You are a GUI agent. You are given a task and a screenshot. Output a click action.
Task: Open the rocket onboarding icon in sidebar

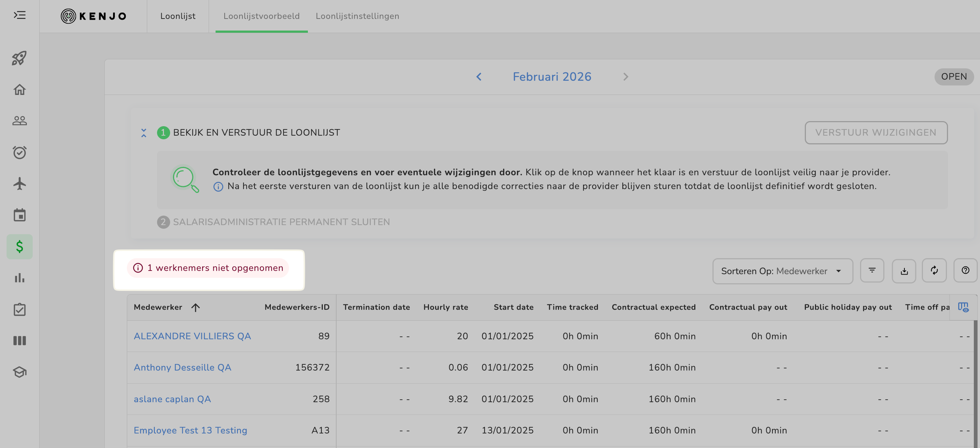click(x=19, y=58)
